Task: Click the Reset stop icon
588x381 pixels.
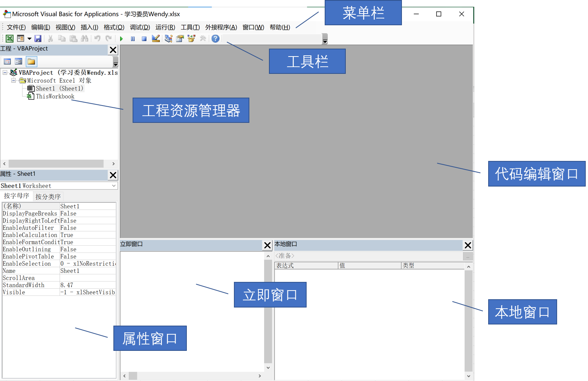Action: click(x=144, y=38)
